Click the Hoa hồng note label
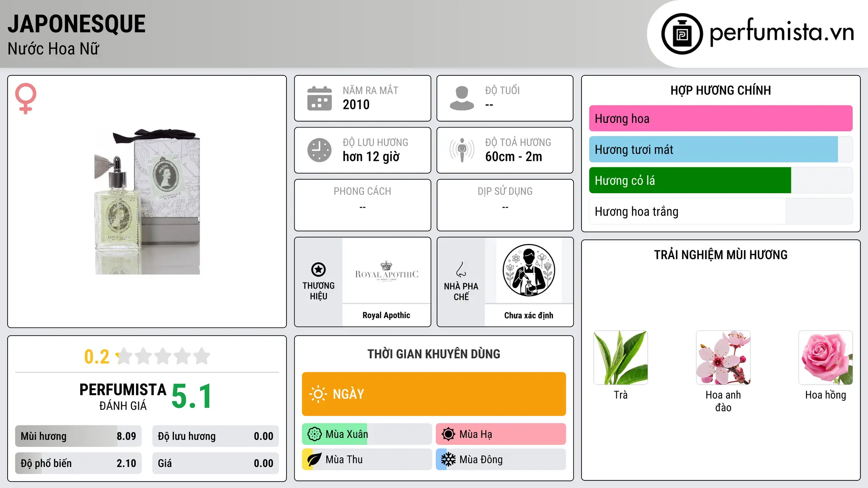The height and width of the screenshot is (488, 868). tap(826, 395)
